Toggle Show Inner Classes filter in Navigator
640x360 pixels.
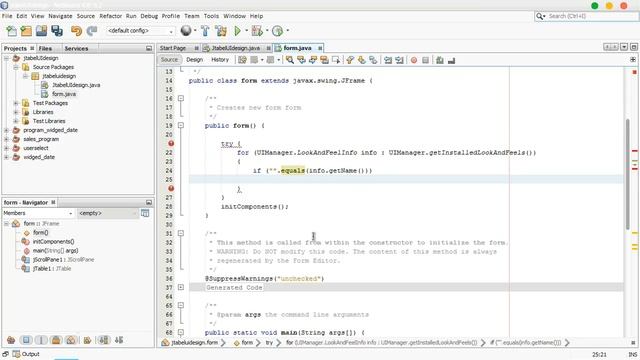[x=71, y=340]
